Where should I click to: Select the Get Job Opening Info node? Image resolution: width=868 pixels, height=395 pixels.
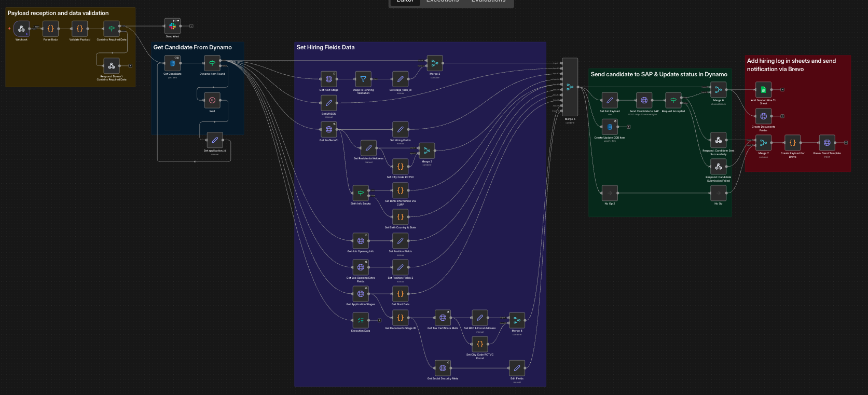coord(361,241)
